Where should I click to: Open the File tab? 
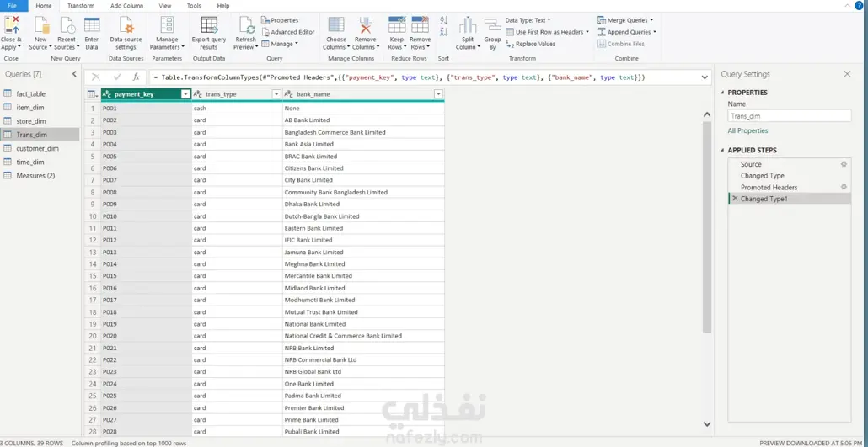coord(12,6)
